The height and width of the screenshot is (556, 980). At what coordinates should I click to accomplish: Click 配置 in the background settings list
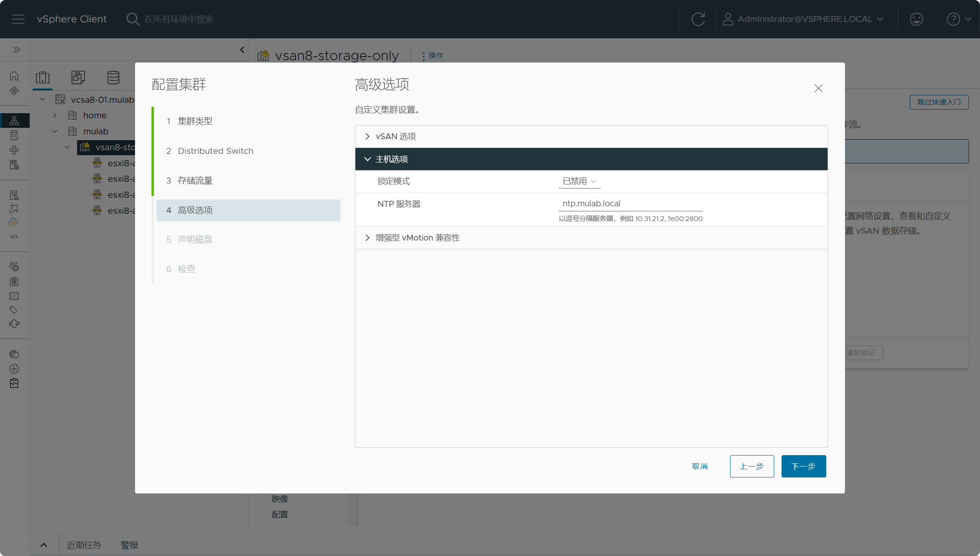tap(280, 514)
